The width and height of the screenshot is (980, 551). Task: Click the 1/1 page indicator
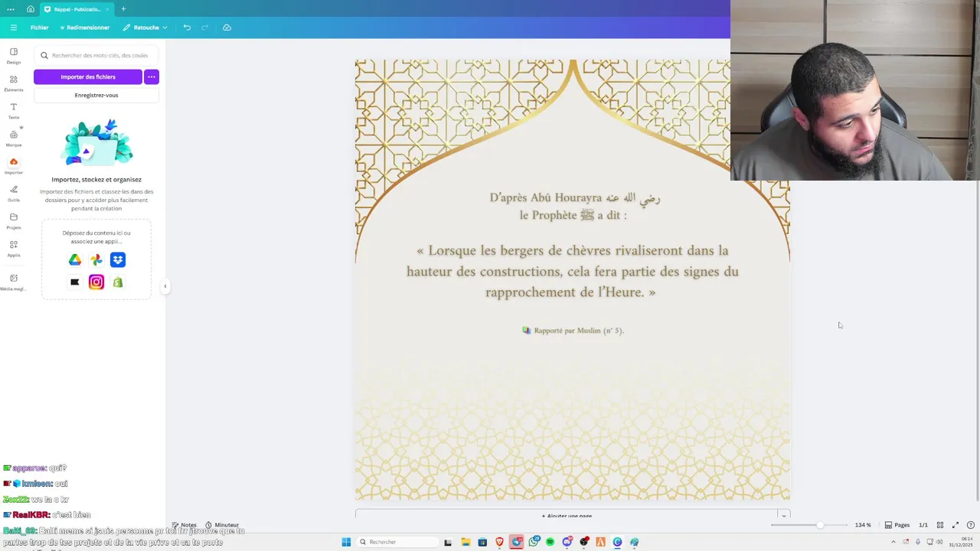click(x=923, y=525)
